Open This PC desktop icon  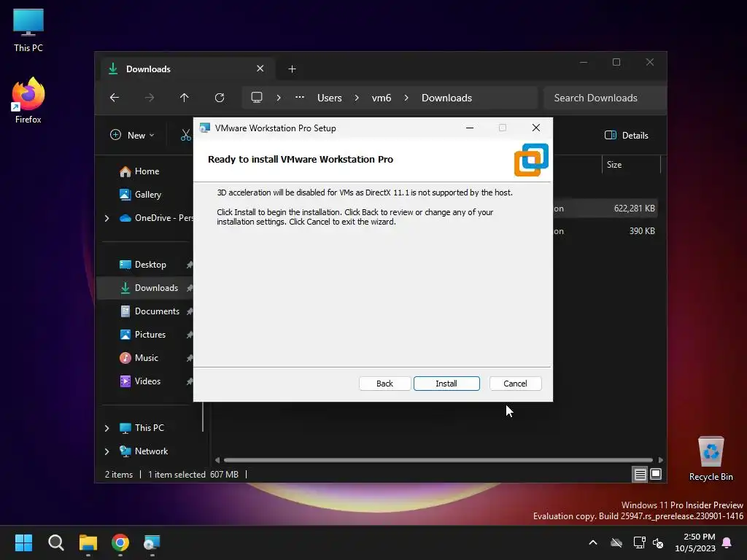(x=28, y=31)
